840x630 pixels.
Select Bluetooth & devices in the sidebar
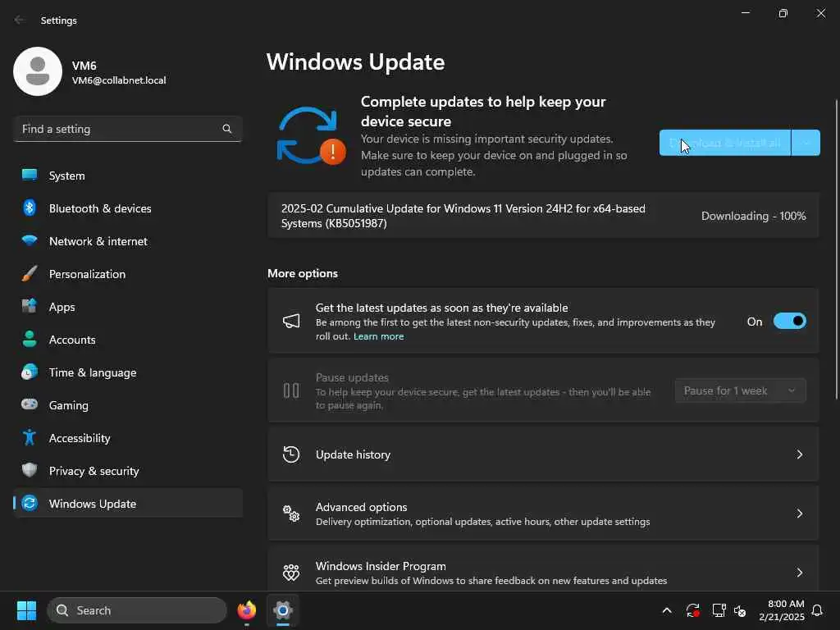127,208
